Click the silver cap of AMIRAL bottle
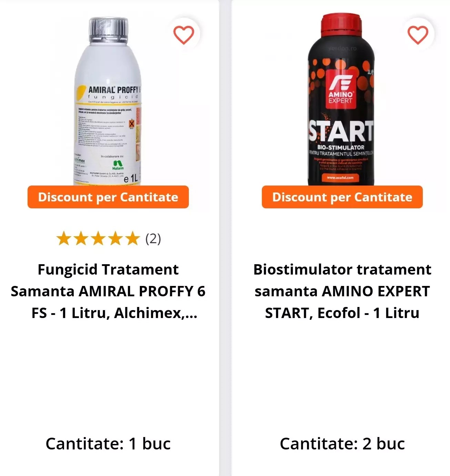The height and width of the screenshot is (476, 450). (x=109, y=28)
